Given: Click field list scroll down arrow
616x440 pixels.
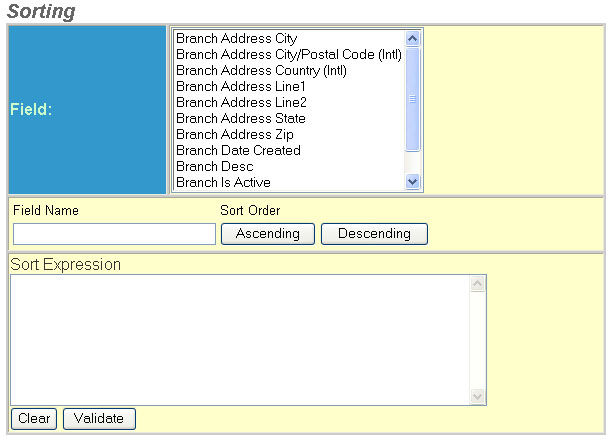Looking at the screenshot, I should tap(413, 182).
